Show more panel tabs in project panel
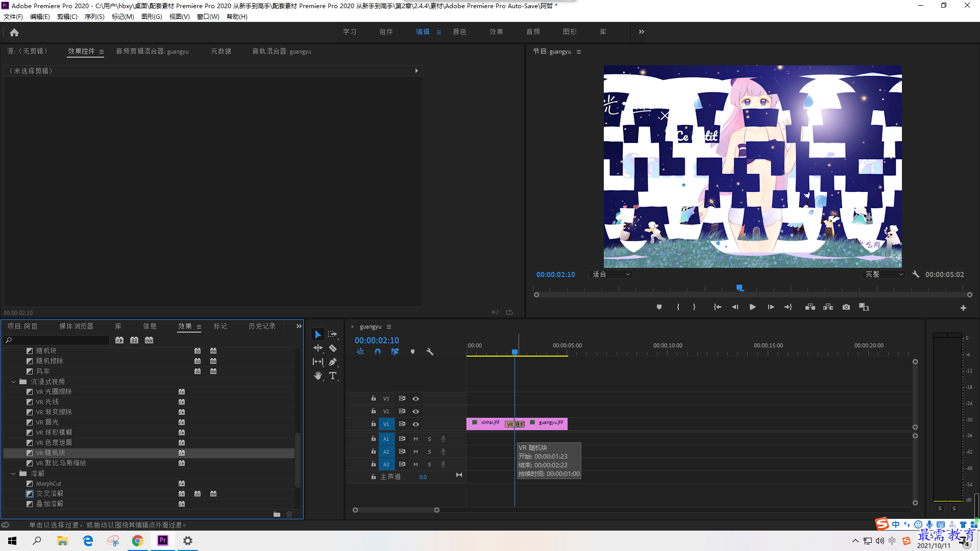 pos(299,326)
